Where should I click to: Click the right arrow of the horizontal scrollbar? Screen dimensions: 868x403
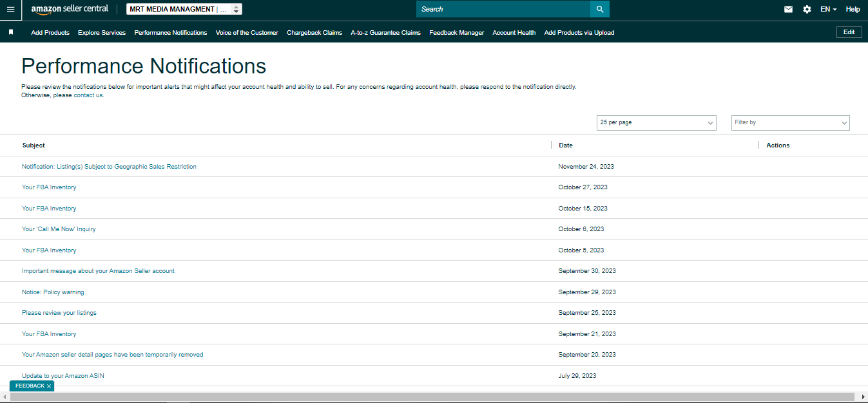pyautogui.click(x=863, y=397)
